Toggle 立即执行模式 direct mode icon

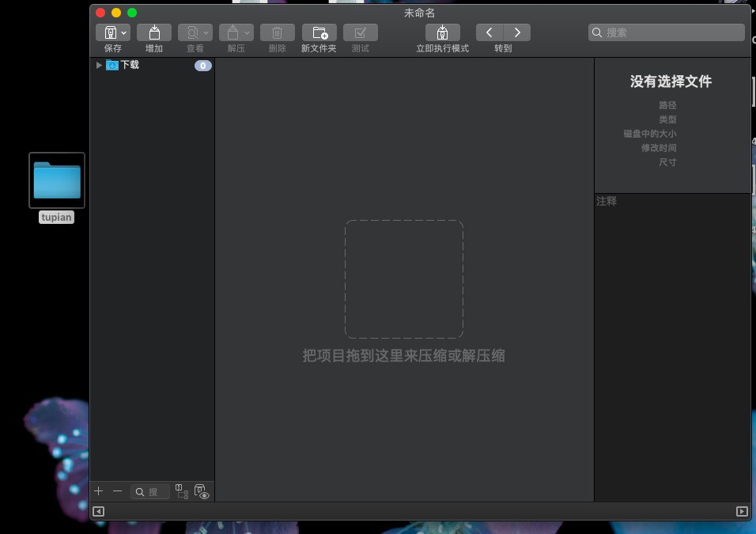coord(443,32)
